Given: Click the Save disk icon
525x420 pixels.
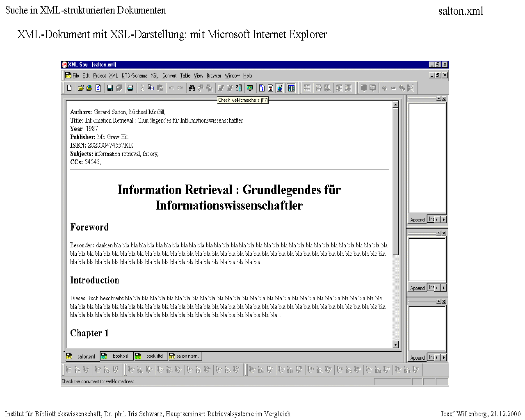Looking at the screenshot, I should (x=110, y=88).
